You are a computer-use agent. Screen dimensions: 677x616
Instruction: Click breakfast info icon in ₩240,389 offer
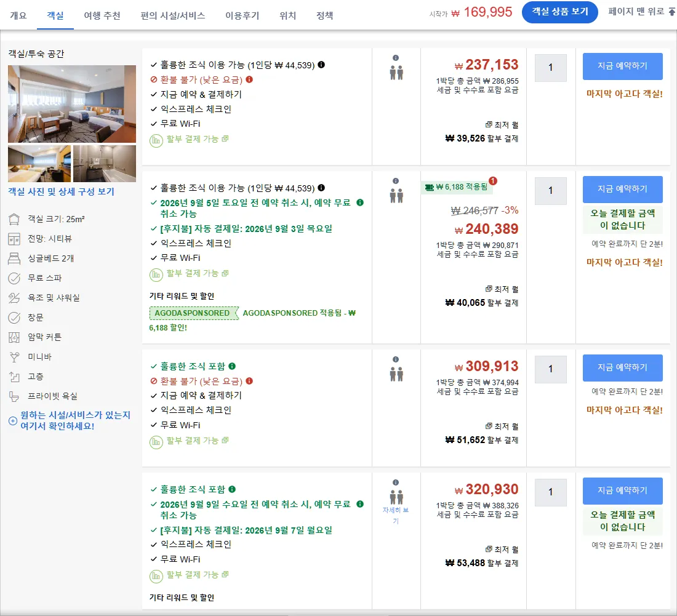click(321, 188)
